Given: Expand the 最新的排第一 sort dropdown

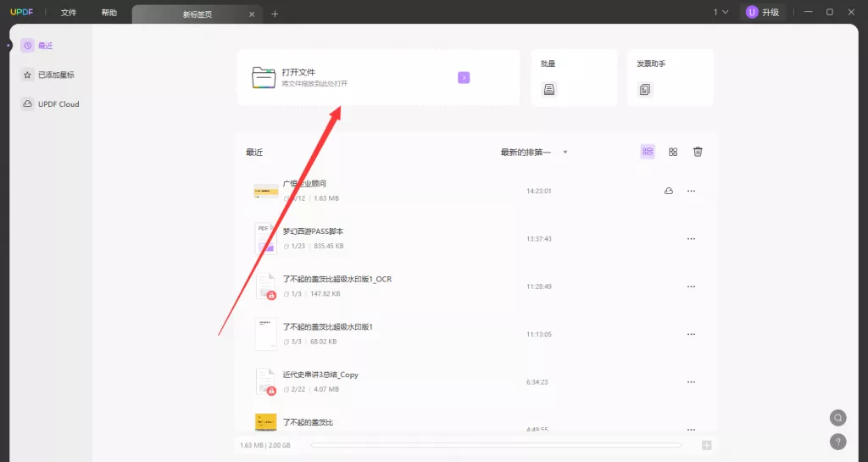Looking at the screenshot, I should pyautogui.click(x=533, y=153).
